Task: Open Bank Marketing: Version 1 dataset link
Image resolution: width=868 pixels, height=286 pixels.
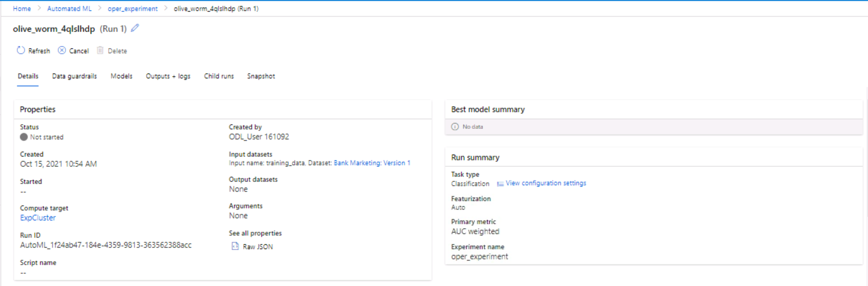Action: click(372, 163)
